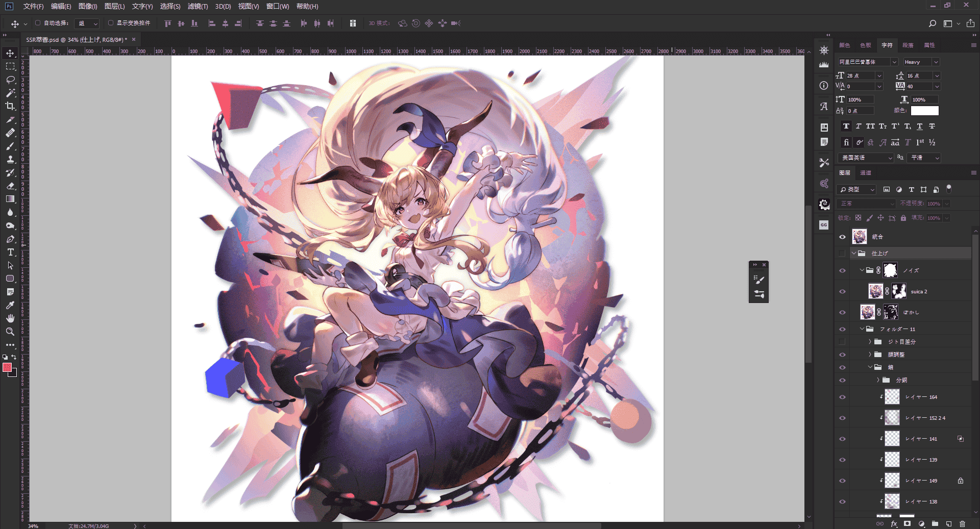Hide the レイヤー 164 layer
980x529 pixels.
click(x=842, y=397)
